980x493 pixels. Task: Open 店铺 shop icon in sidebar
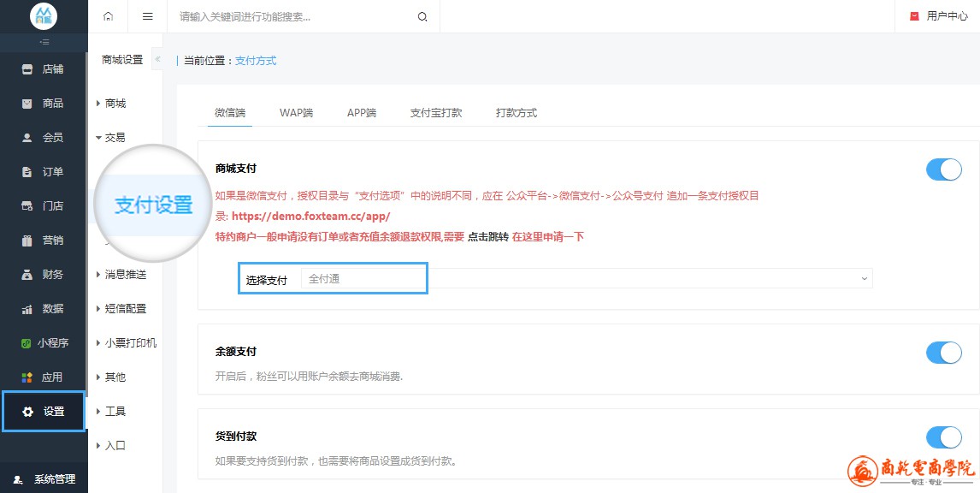27,69
